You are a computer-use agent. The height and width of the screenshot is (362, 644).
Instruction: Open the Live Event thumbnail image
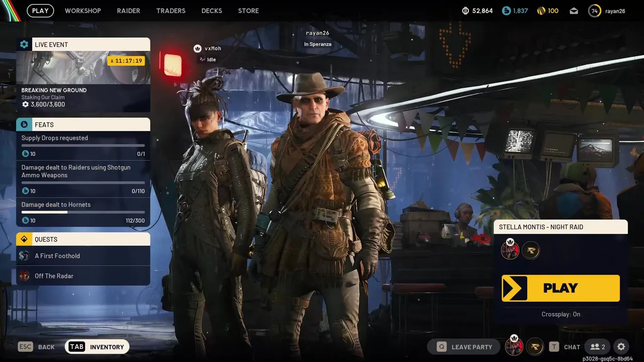tap(83, 67)
